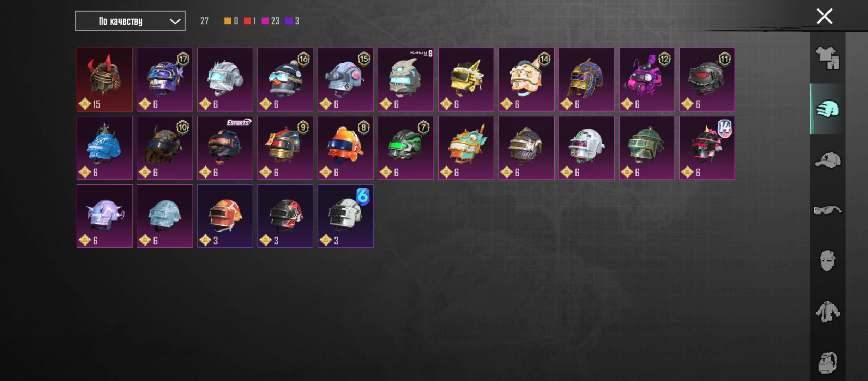Open the backpack category icon

[x=827, y=362]
